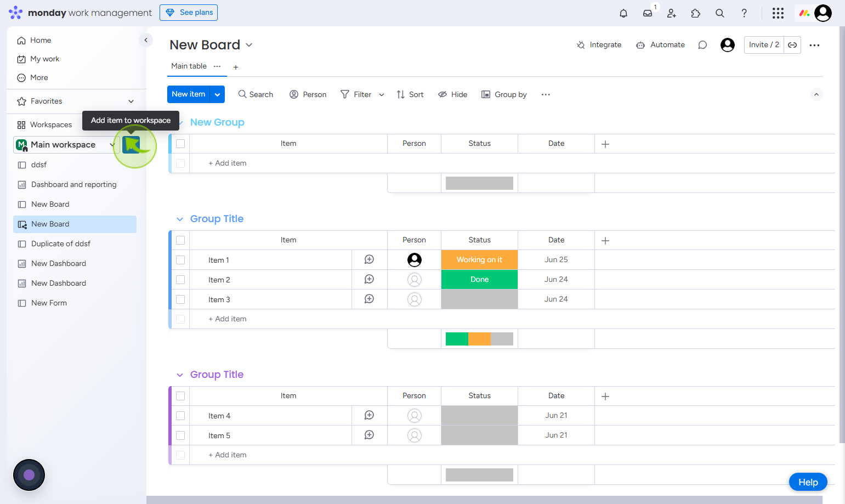845x504 pixels.
Task: Open the help question mark icon
Action: pyautogui.click(x=744, y=13)
